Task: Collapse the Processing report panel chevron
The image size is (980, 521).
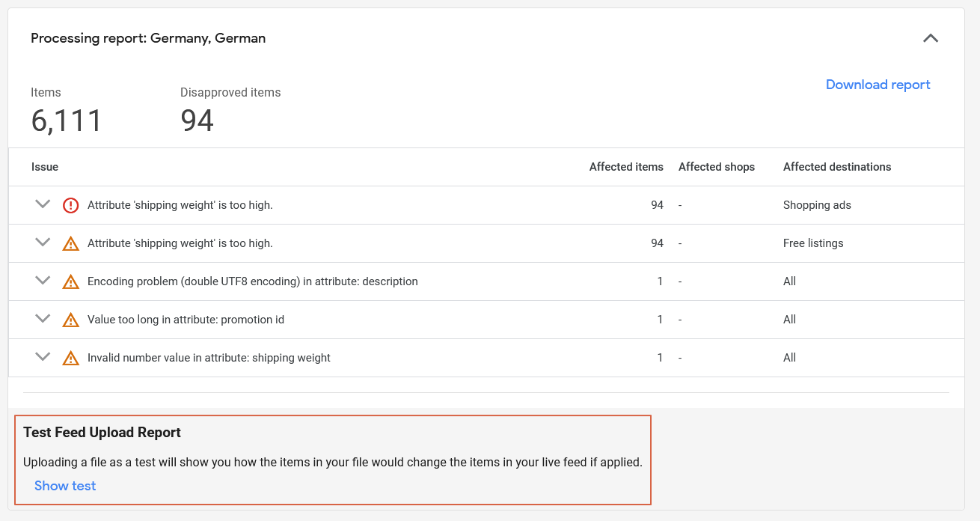Action: (x=931, y=38)
